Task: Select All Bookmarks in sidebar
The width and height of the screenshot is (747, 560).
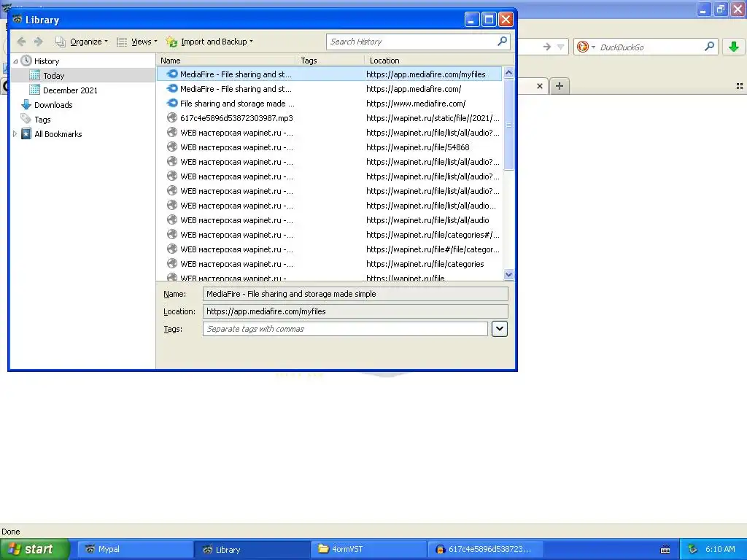Action: click(x=58, y=134)
